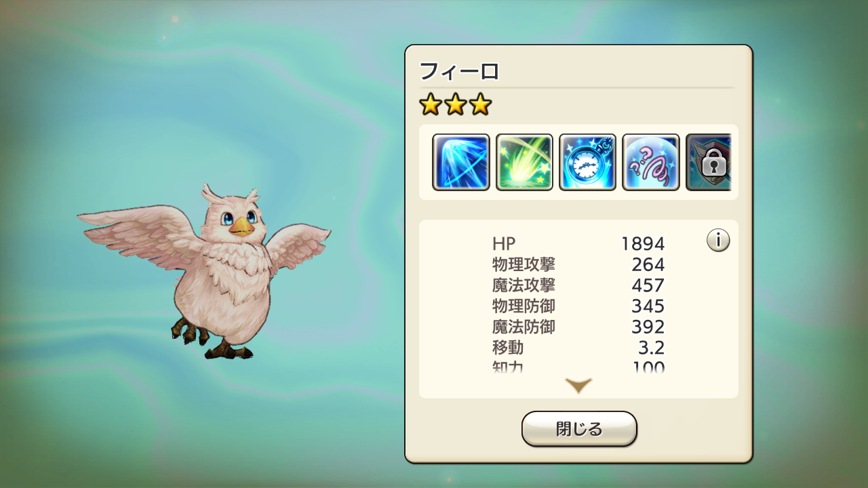Select the 物理防御 345 stat row
868x488 pixels.
(578, 306)
